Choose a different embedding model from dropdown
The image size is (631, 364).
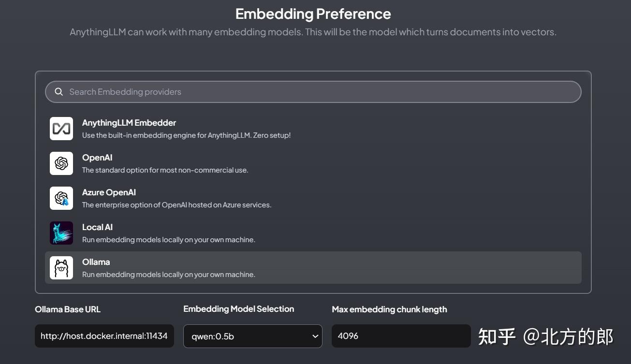pos(253,336)
